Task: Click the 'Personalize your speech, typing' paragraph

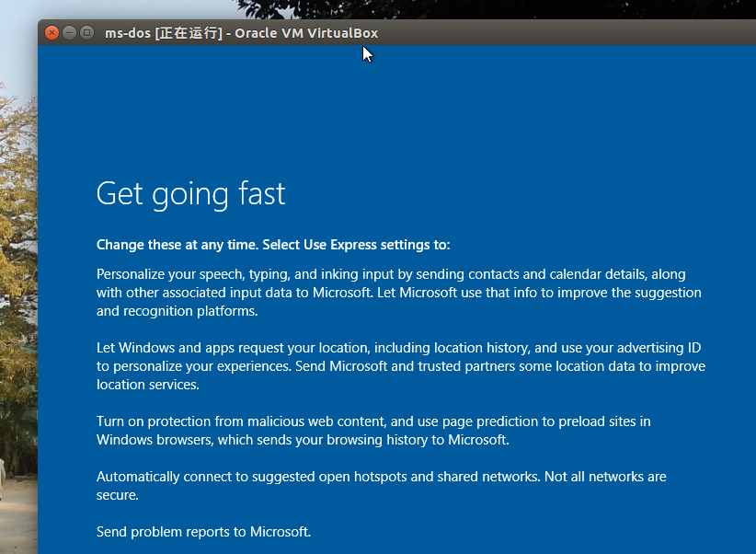Action: tap(399, 293)
